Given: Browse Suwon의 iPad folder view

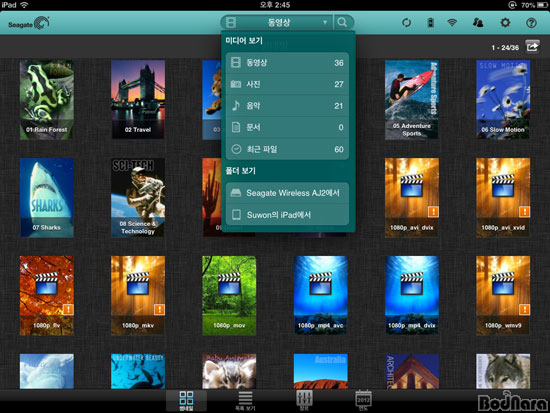Looking at the screenshot, I should tap(287, 215).
